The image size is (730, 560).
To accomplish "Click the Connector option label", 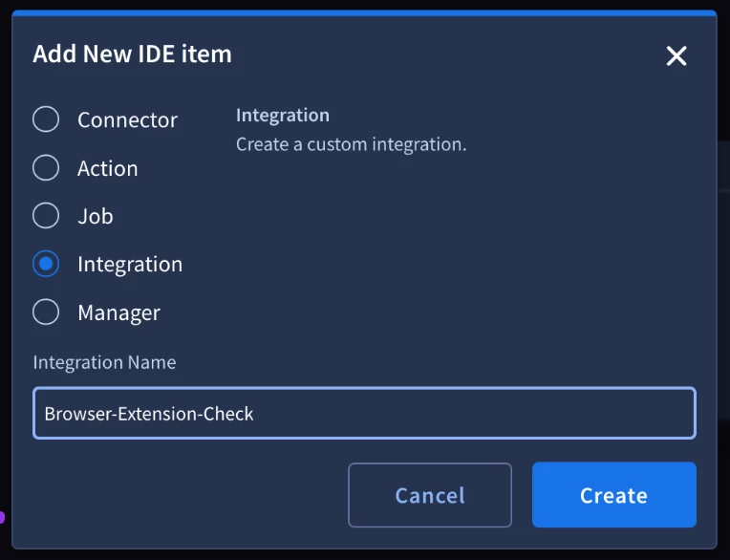I will click(128, 120).
